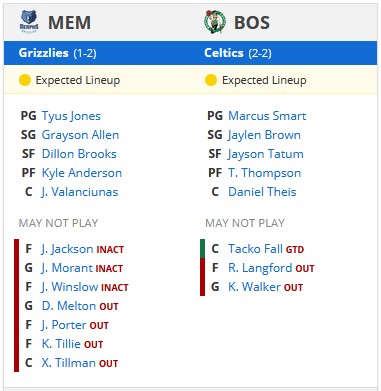Open J. Morant inactive player link
Viewport: 381px width, 391px height.
(x=82, y=268)
